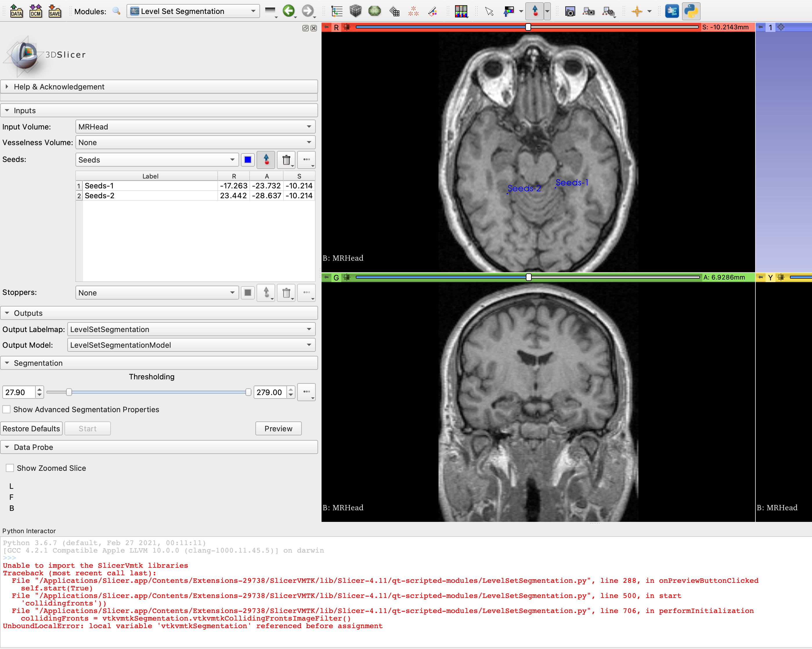Click the DATA load icon
812x649 pixels.
(16, 11)
